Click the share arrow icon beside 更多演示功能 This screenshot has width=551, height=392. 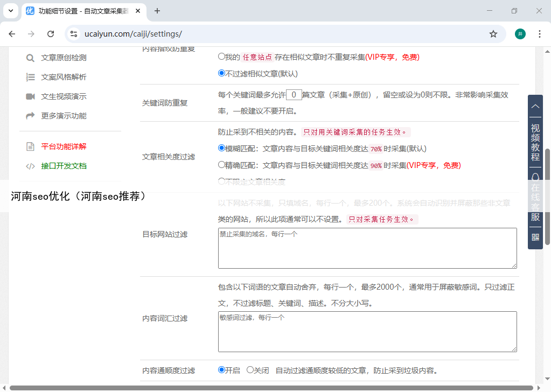(x=30, y=116)
